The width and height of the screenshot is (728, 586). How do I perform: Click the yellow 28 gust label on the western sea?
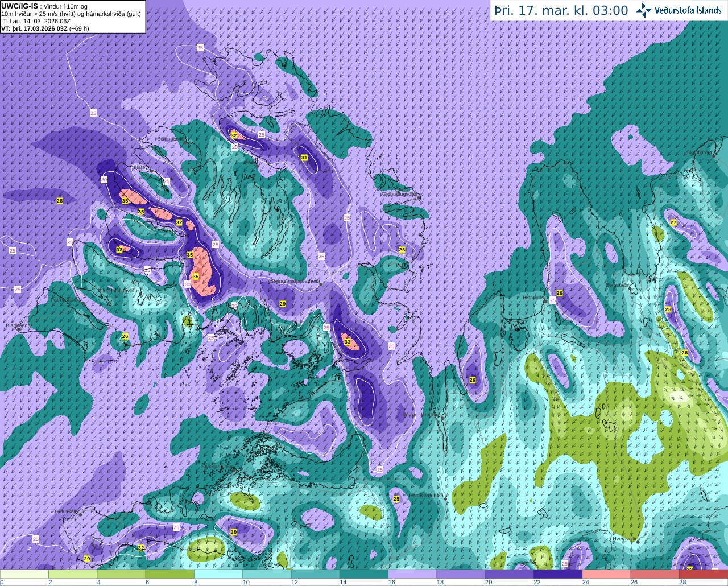[x=59, y=201]
